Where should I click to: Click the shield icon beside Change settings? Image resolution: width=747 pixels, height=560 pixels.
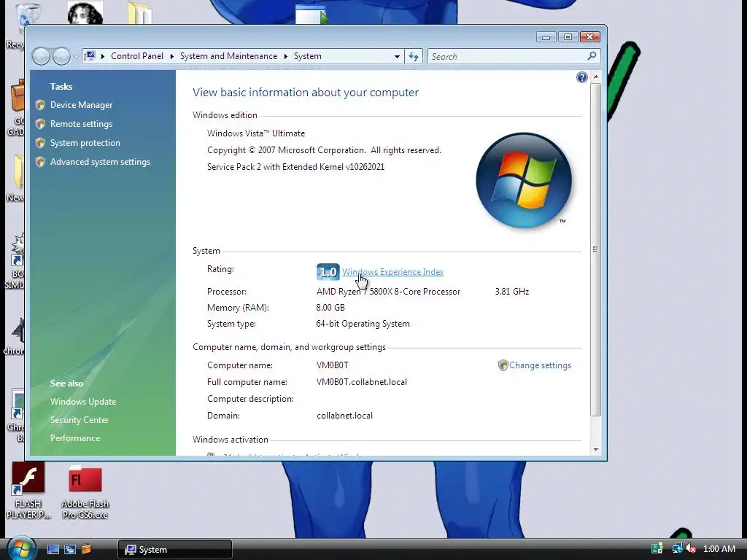pyautogui.click(x=503, y=365)
